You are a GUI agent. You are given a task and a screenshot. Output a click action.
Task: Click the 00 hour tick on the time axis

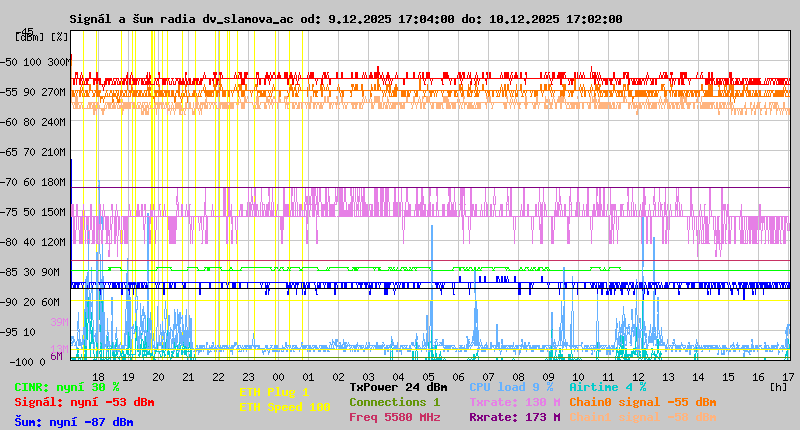[x=278, y=377]
